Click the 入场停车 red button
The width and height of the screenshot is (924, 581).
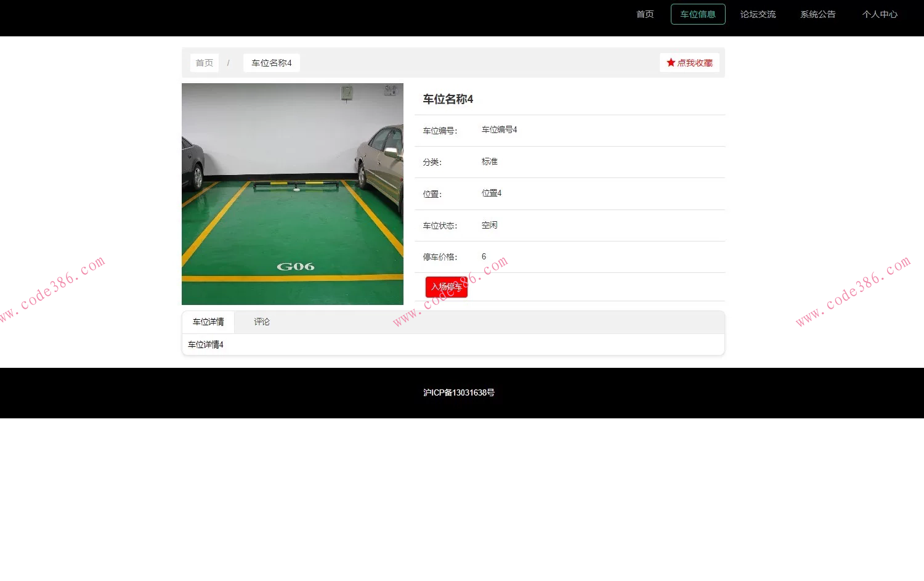point(446,286)
